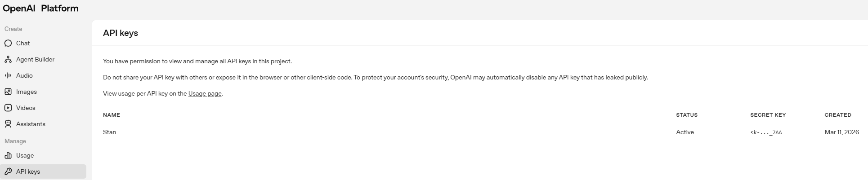
Task: Click the Chat speech bubble icon
Action: 8,43
